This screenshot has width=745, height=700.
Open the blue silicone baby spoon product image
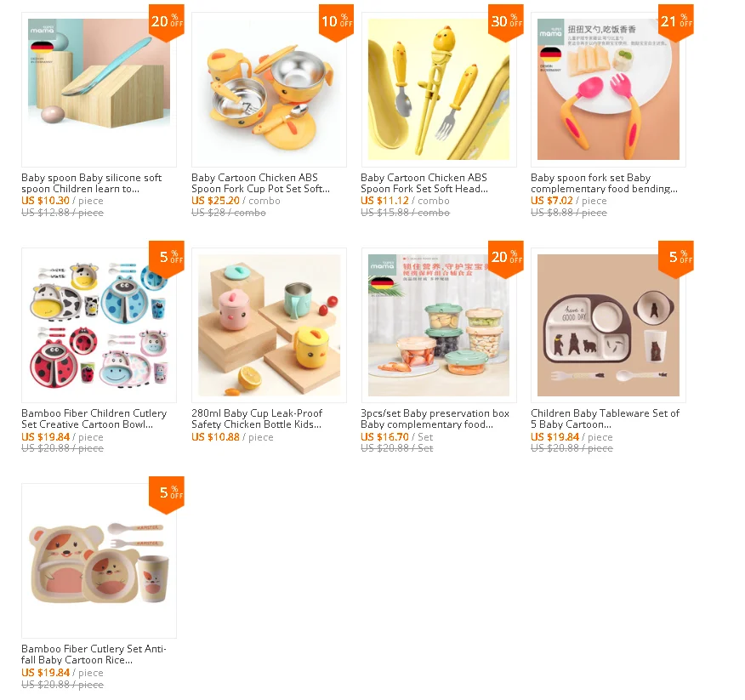point(99,89)
